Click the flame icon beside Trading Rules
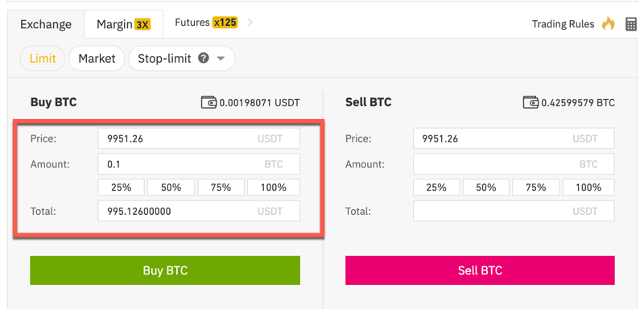Screen dimensions: 644x309 point(609,24)
